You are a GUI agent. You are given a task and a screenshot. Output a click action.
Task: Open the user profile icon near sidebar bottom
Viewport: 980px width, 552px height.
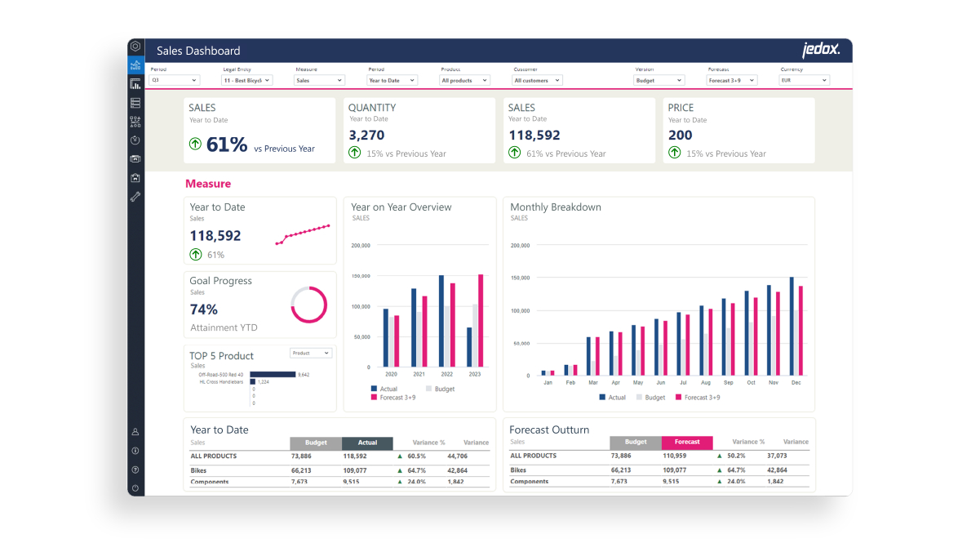tap(135, 430)
